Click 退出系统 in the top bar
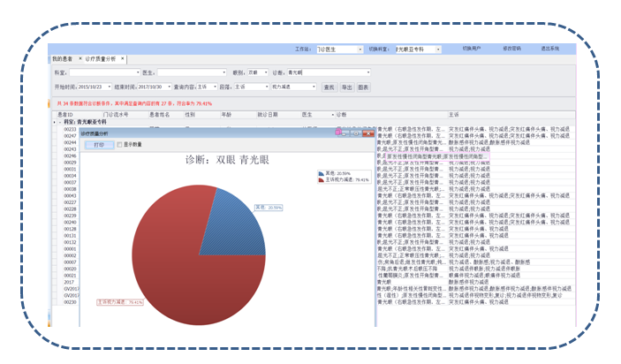Image resolution: width=621 pixels, height=364 pixels. pyautogui.click(x=550, y=49)
